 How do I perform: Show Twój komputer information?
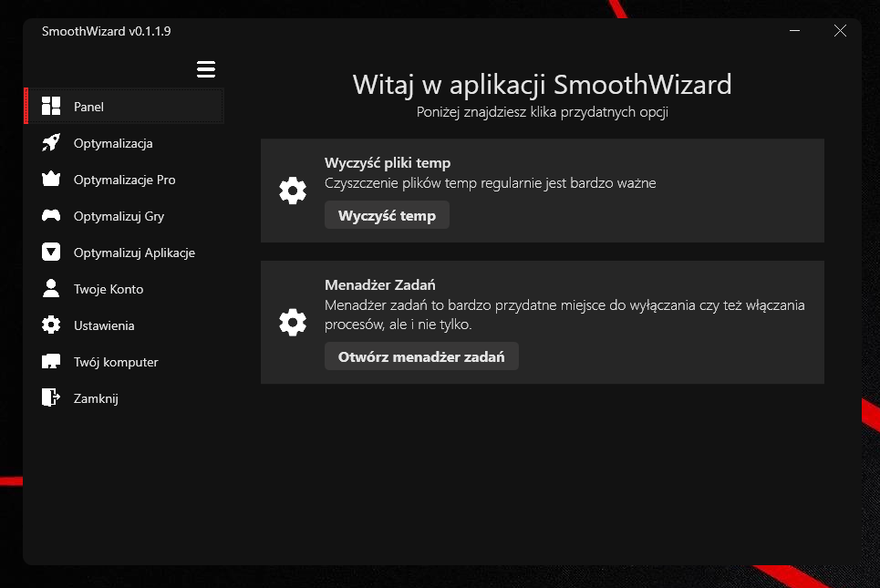pyautogui.click(x=125, y=362)
